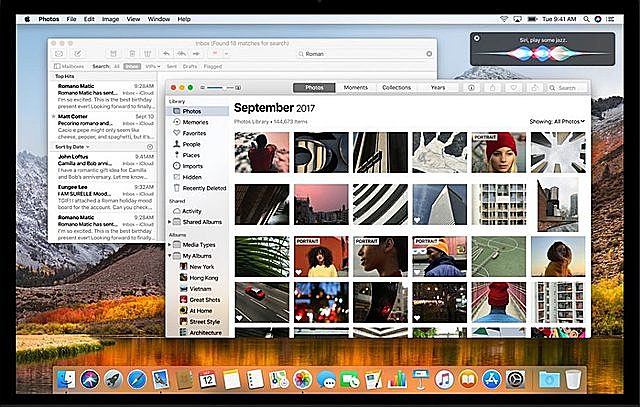640x407 pixels.
Task: Click the info button in Photos toolbar
Action: [x=471, y=87]
